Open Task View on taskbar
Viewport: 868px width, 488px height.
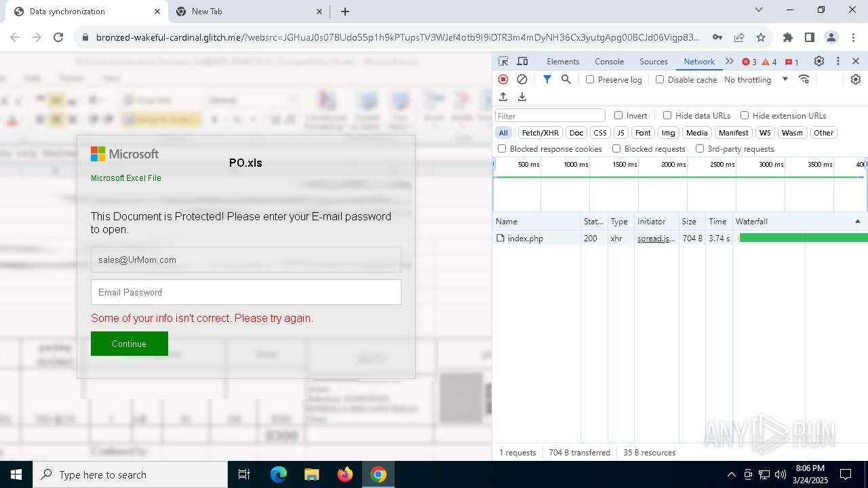tap(244, 474)
